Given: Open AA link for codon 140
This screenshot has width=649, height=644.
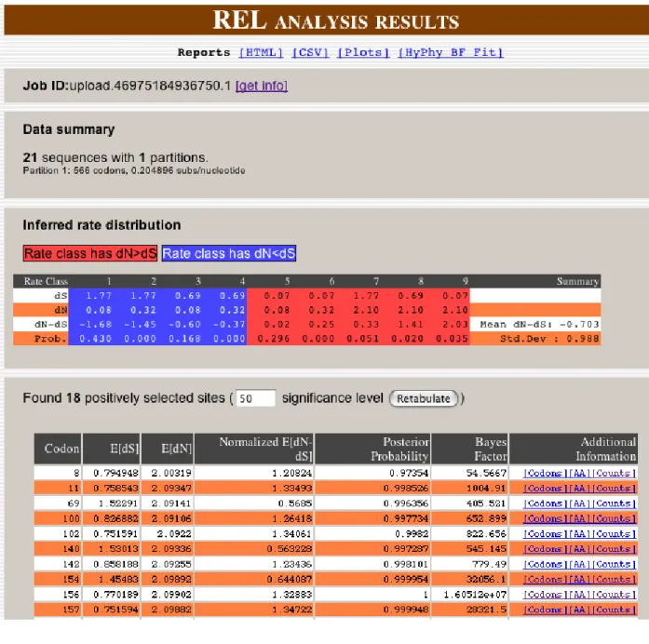Looking at the screenshot, I should 579,549.
